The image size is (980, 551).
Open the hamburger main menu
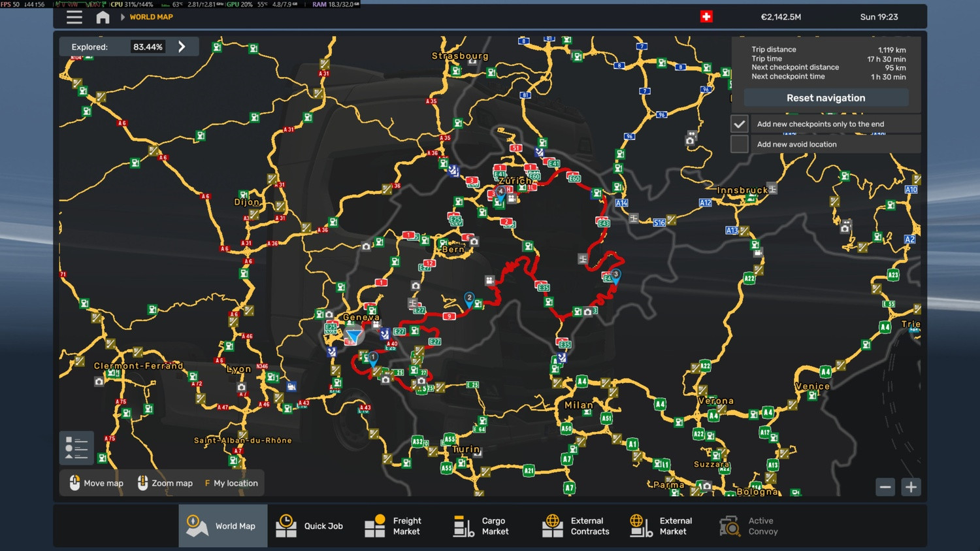[x=74, y=17]
